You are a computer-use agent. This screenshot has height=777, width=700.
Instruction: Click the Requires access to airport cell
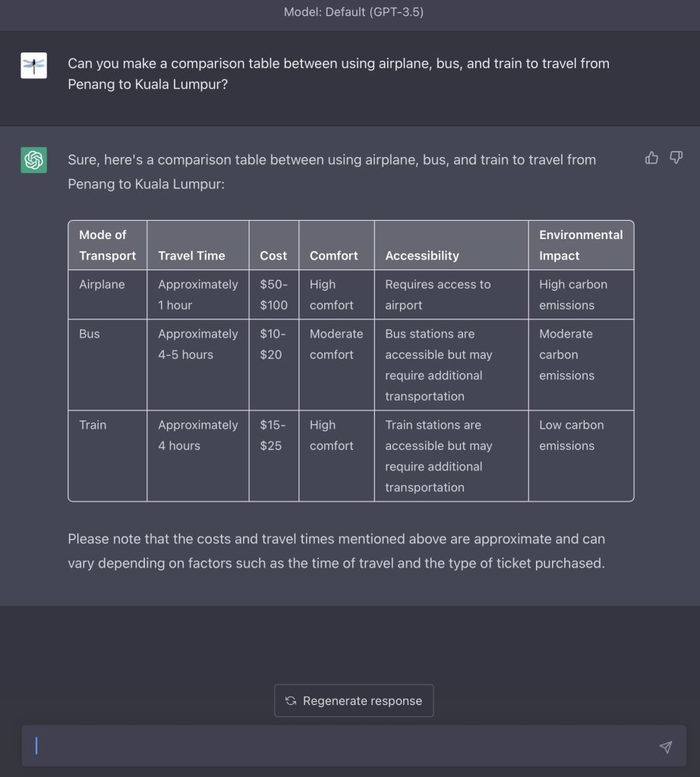pos(451,294)
